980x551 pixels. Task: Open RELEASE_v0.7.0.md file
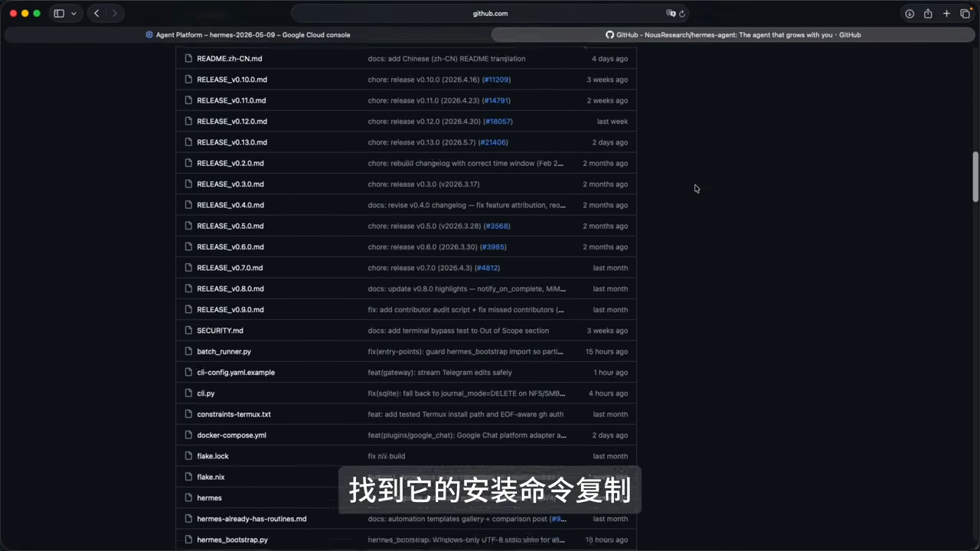[x=230, y=268]
